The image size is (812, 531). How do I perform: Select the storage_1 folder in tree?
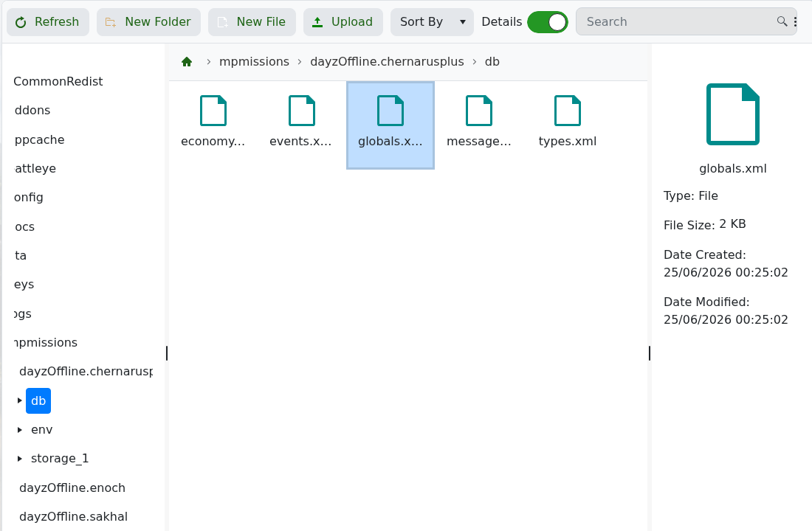click(60, 459)
